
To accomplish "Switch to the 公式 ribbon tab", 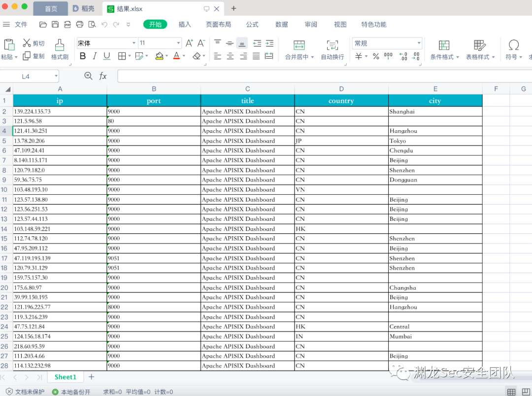I will tap(252, 25).
